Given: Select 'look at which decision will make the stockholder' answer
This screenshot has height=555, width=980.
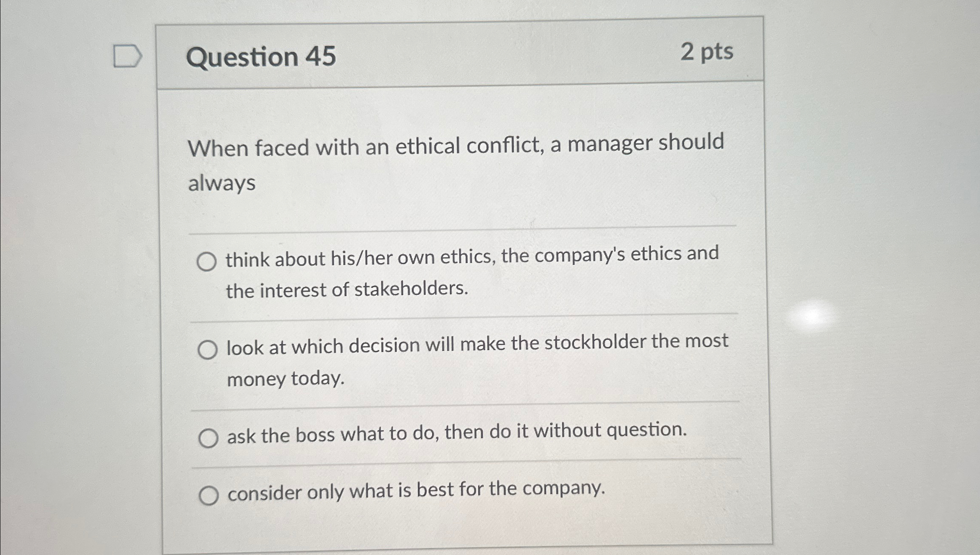Looking at the screenshot, I should pyautogui.click(x=208, y=348).
